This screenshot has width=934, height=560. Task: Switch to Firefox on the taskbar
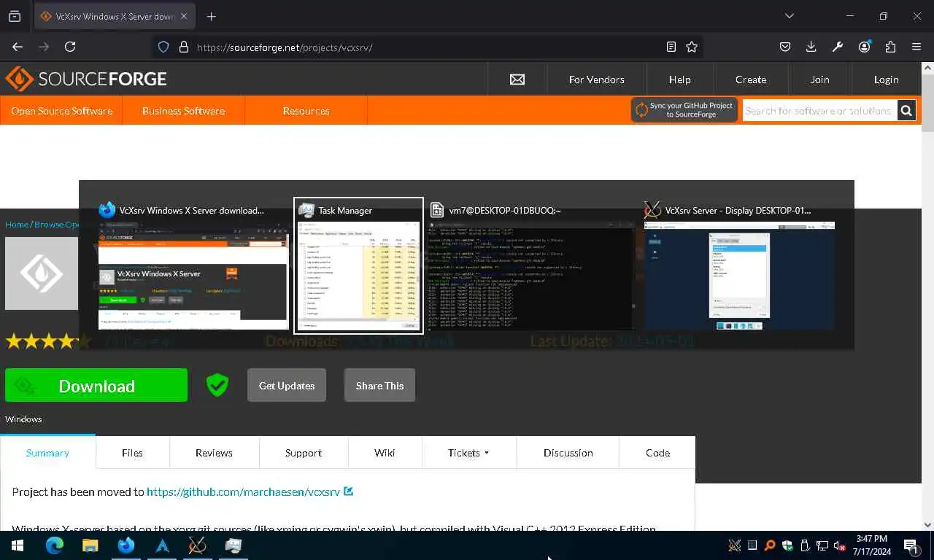[x=126, y=545]
